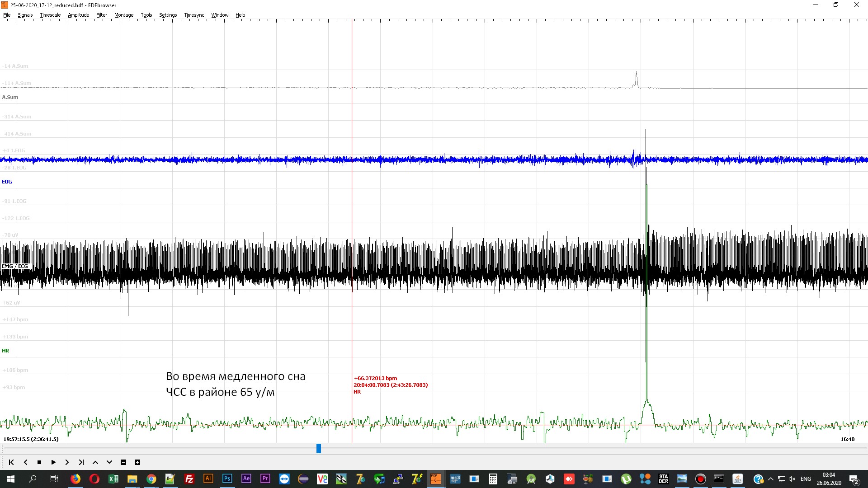This screenshot has width=868, height=488.
Task: Step forward one page in the timeline
Action: pyautogui.click(x=67, y=462)
